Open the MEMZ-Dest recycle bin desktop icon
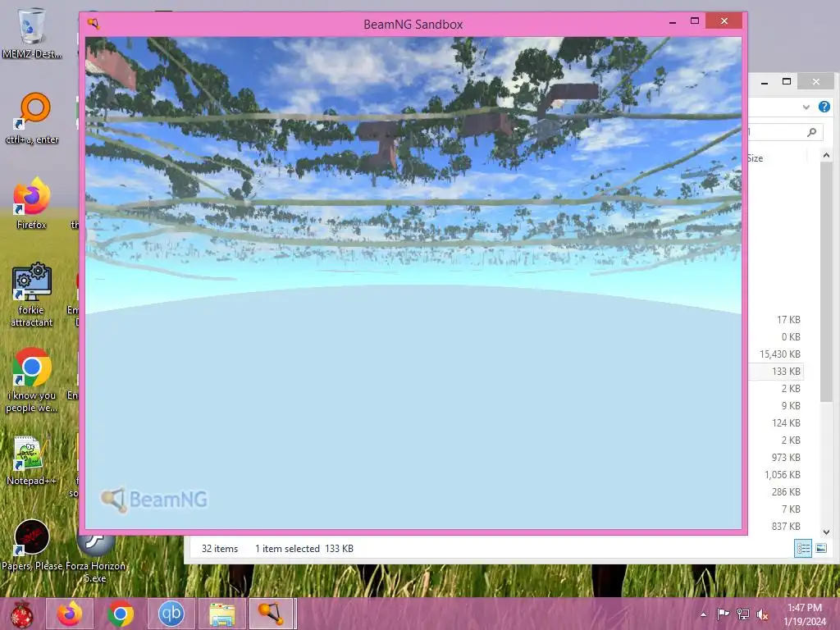This screenshot has width=840, height=630. tap(32, 32)
